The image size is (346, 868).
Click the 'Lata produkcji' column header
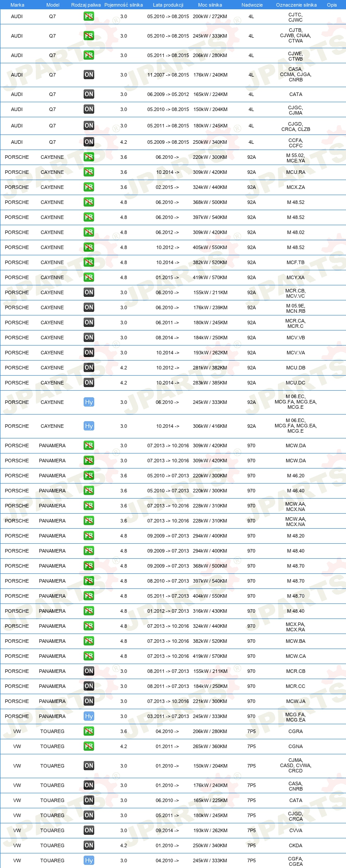tap(168, 5)
